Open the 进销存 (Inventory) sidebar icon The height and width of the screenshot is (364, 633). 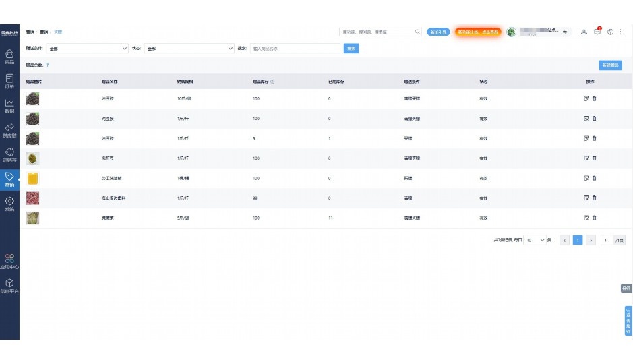[9, 154]
